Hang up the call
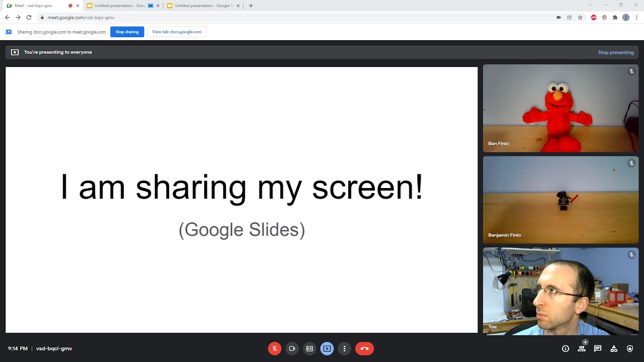The height and width of the screenshot is (362, 644). [364, 348]
